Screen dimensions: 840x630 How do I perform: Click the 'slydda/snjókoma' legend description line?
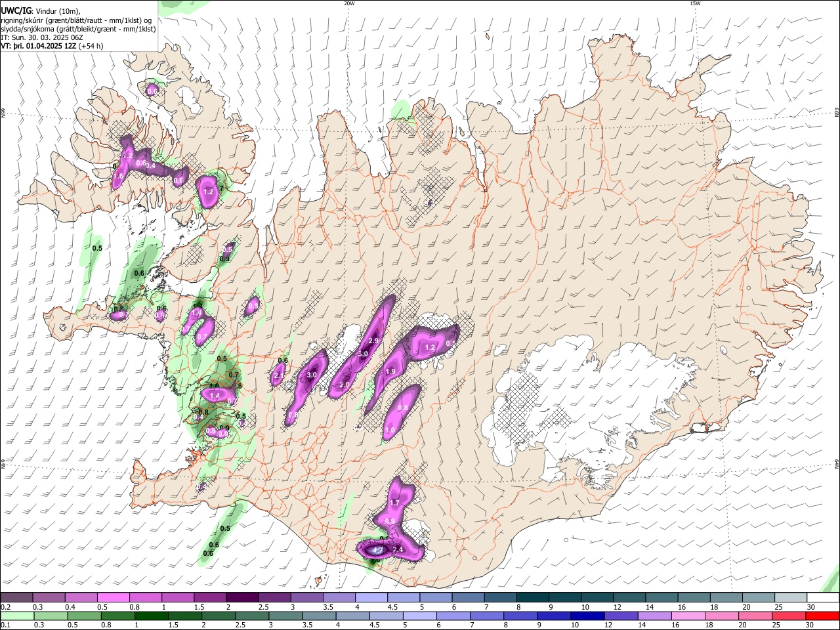point(78,29)
